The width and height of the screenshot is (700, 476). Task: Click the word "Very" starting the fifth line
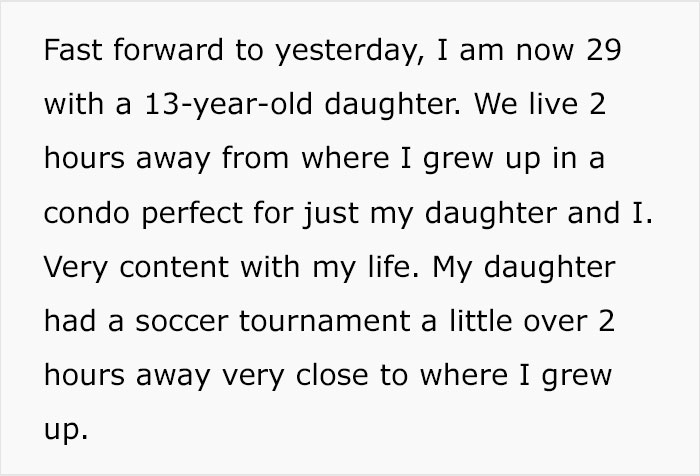[76, 268]
